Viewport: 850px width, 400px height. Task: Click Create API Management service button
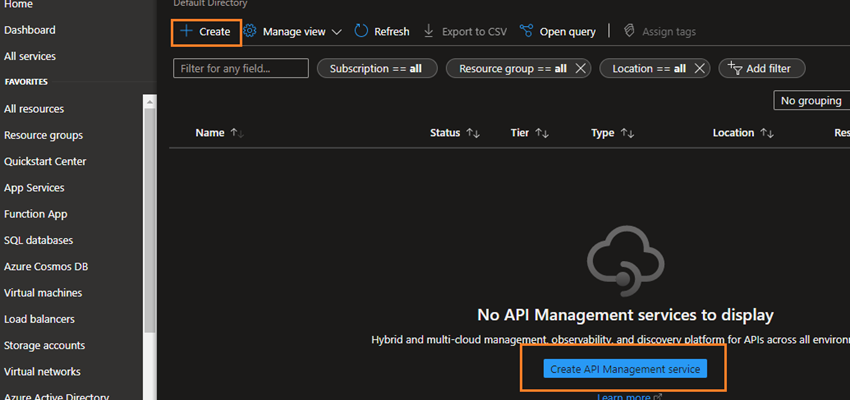point(625,369)
